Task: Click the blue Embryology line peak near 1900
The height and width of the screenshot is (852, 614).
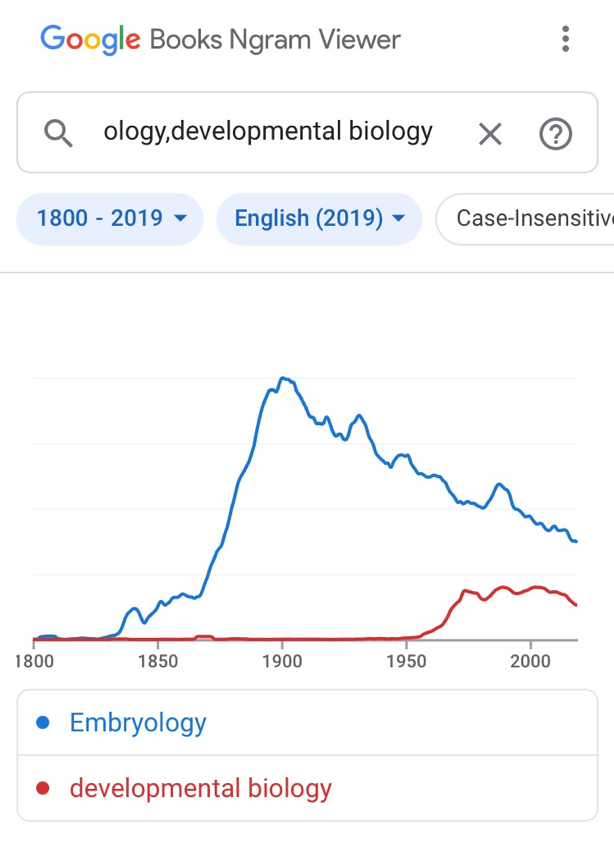Action: click(x=284, y=378)
